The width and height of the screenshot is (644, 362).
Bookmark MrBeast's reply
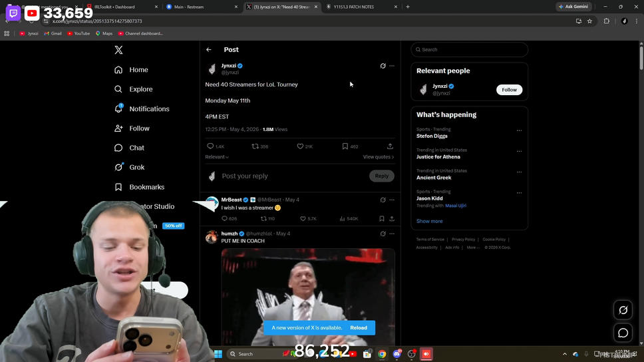point(382,218)
